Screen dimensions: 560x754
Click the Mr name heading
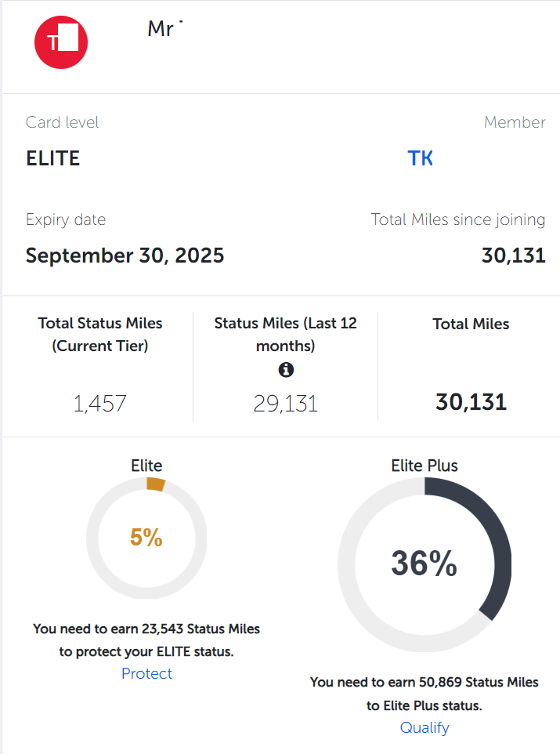coord(164,29)
